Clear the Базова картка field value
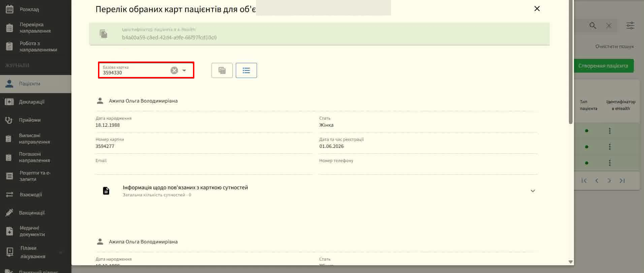The image size is (644, 273). pyautogui.click(x=174, y=70)
